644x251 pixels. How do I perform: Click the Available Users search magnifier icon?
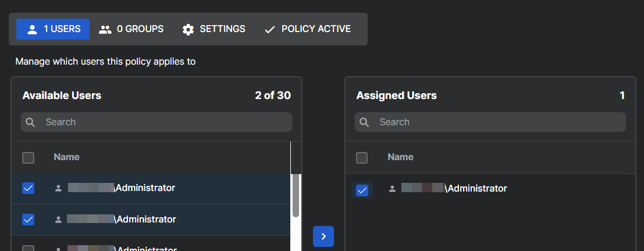(x=30, y=122)
